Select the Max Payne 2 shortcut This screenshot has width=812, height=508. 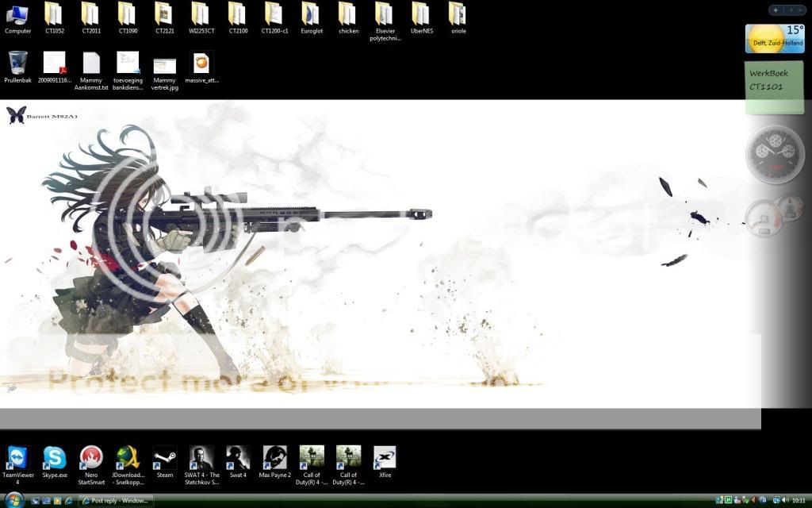[x=274, y=460]
